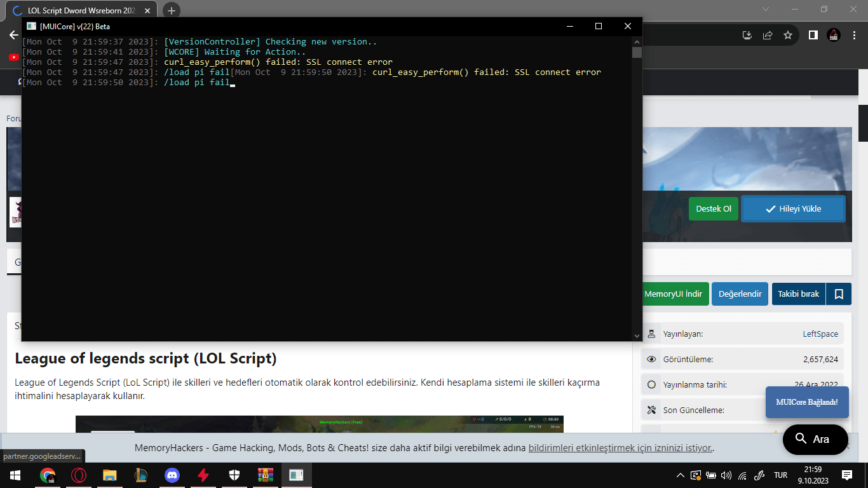Screen dimensions: 868x488
Task: Share this page using the share icon
Action: tap(768, 35)
